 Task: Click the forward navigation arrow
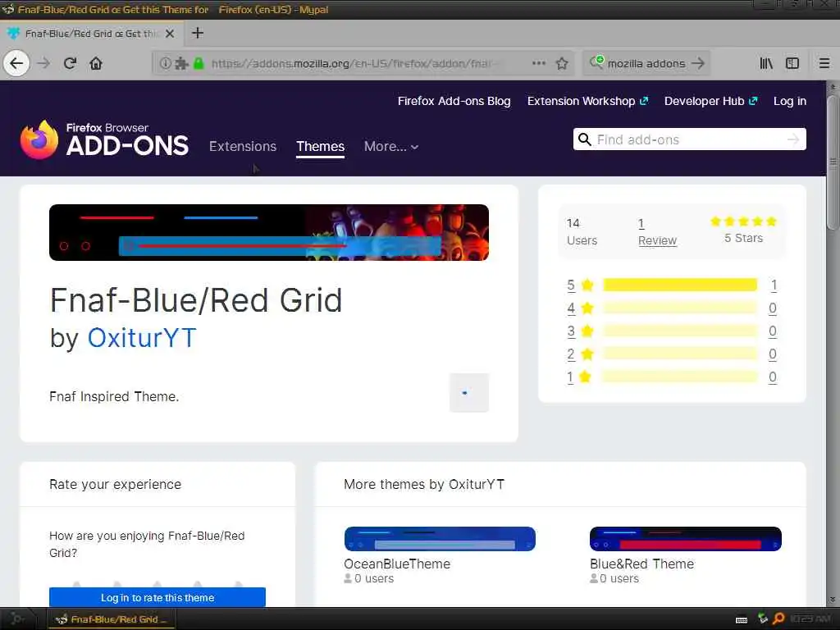[44, 63]
